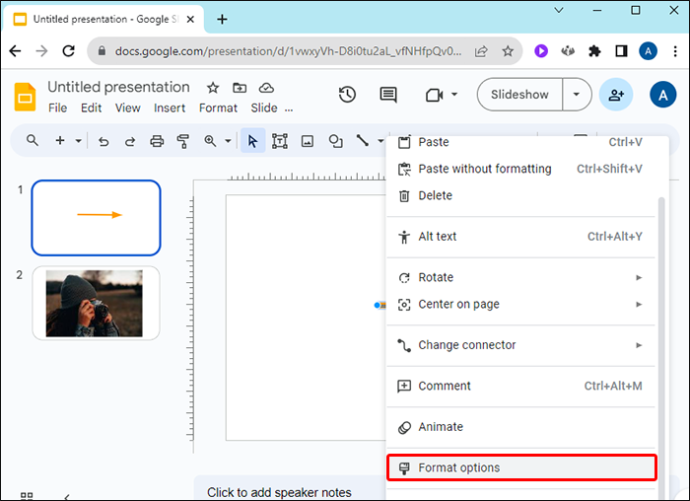The height and width of the screenshot is (501, 690).
Task: Select slide 2 photographer thumbnail
Action: pos(96,303)
